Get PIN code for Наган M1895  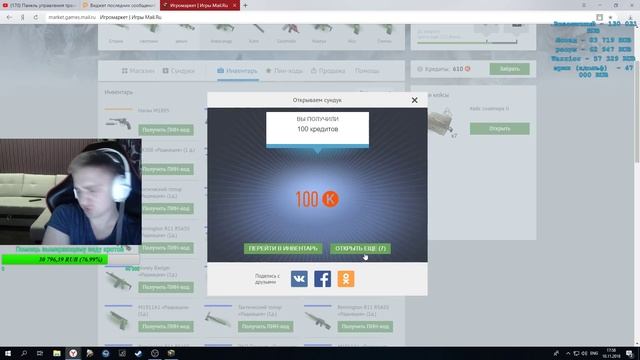pyautogui.click(x=166, y=130)
